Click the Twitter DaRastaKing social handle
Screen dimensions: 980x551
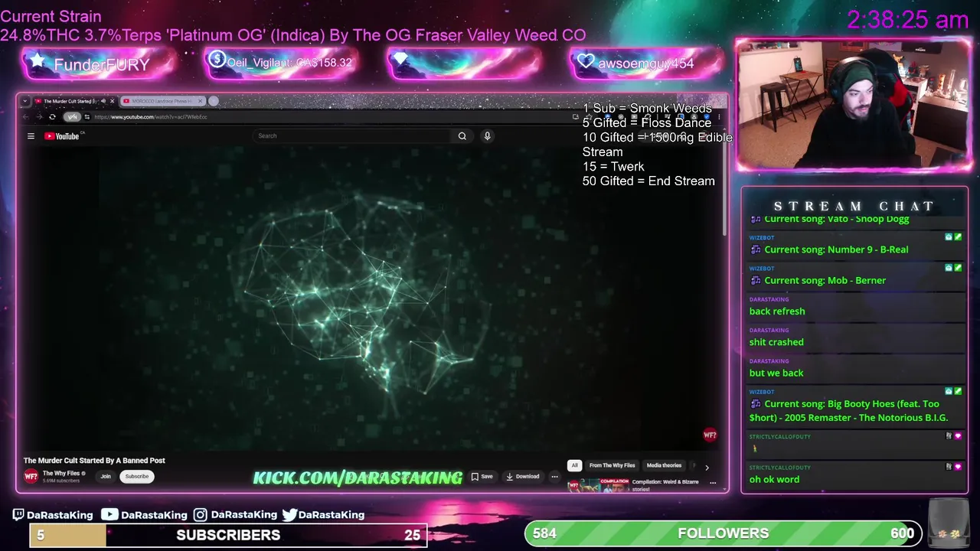point(323,515)
